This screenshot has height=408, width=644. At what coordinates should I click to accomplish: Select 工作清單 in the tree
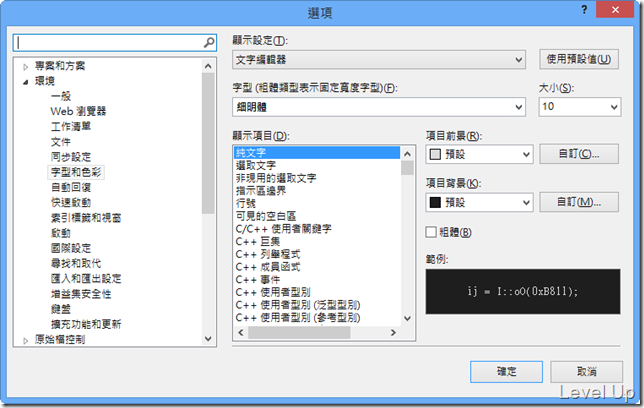click(x=71, y=127)
